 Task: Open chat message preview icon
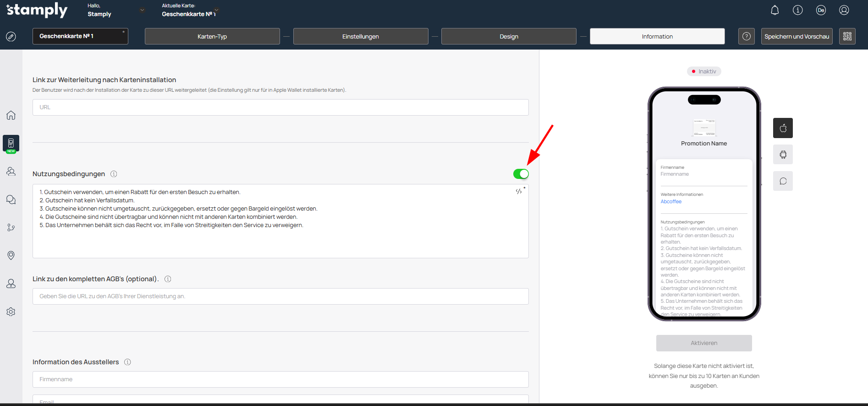click(x=783, y=181)
